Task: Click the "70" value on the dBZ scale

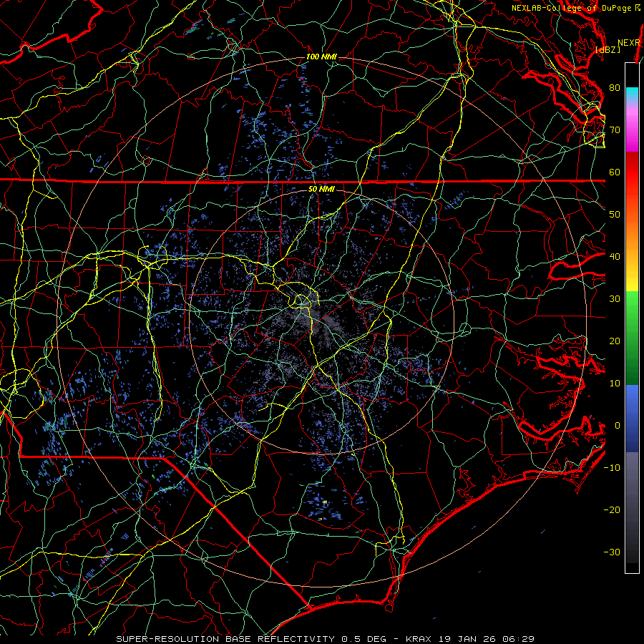Action: [615, 130]
